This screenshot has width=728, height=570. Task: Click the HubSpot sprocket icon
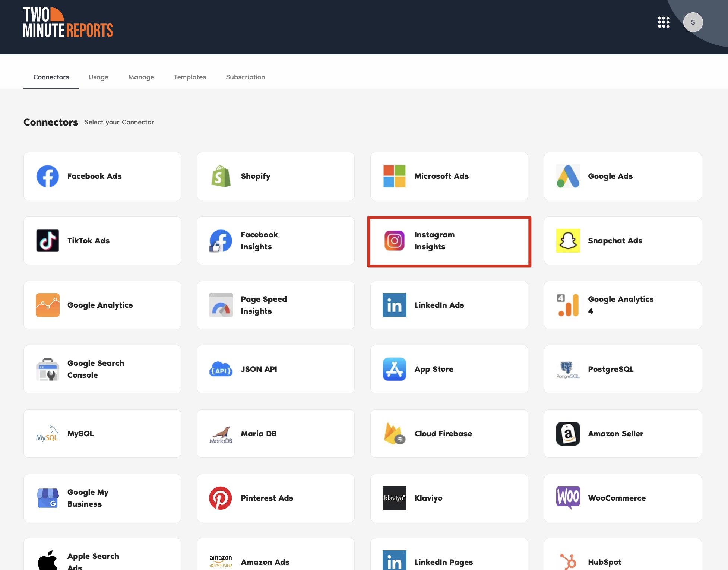tap(568, 562)
